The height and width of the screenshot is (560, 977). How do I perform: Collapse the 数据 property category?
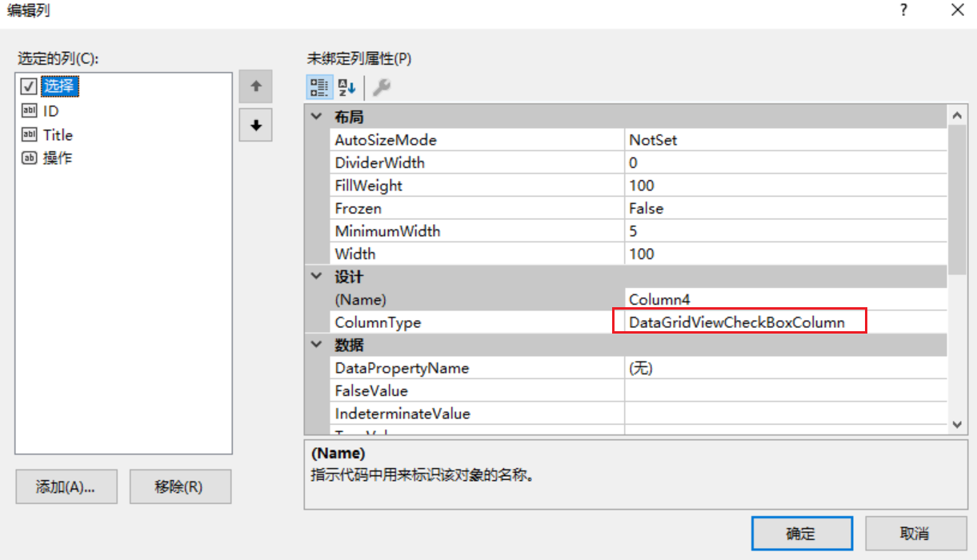click(316, 346)
